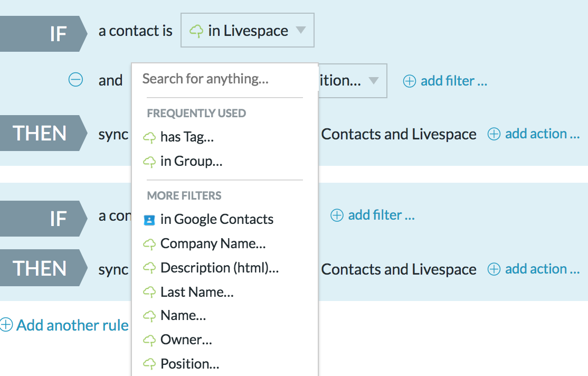Click the plus icon for second rule's 'add filter'
This screenshot has width=588, height=376.
[x=337, y=215]
